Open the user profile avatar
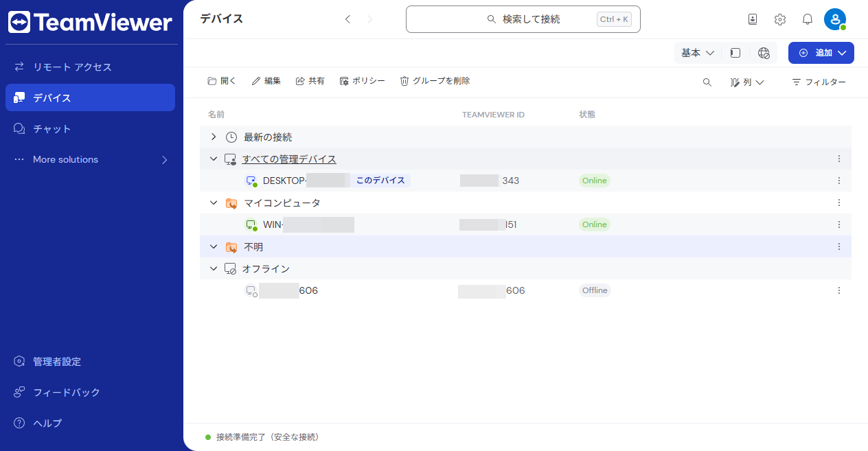 click(x=835, y=19)
